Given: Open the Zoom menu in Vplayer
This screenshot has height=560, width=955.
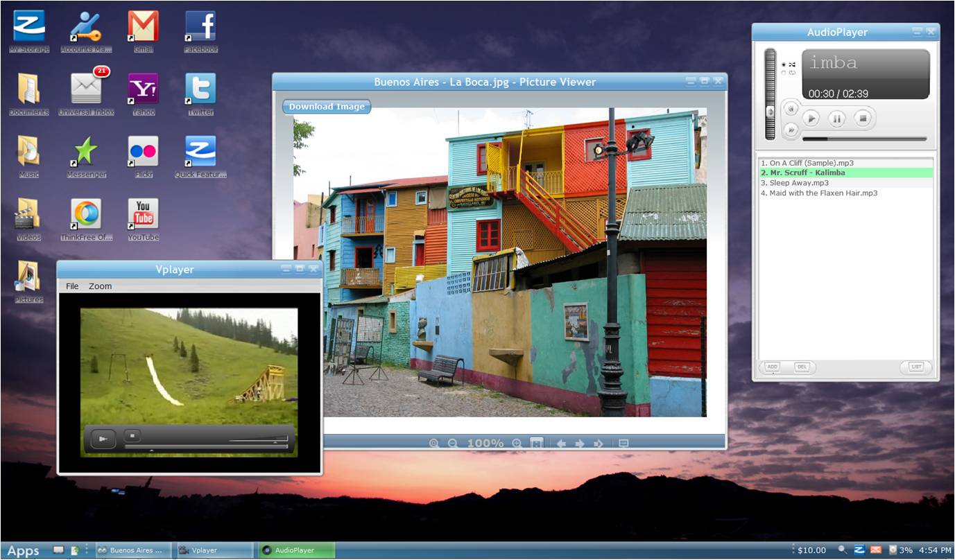Looking at the screenshot, I should [x=100, y=286].
